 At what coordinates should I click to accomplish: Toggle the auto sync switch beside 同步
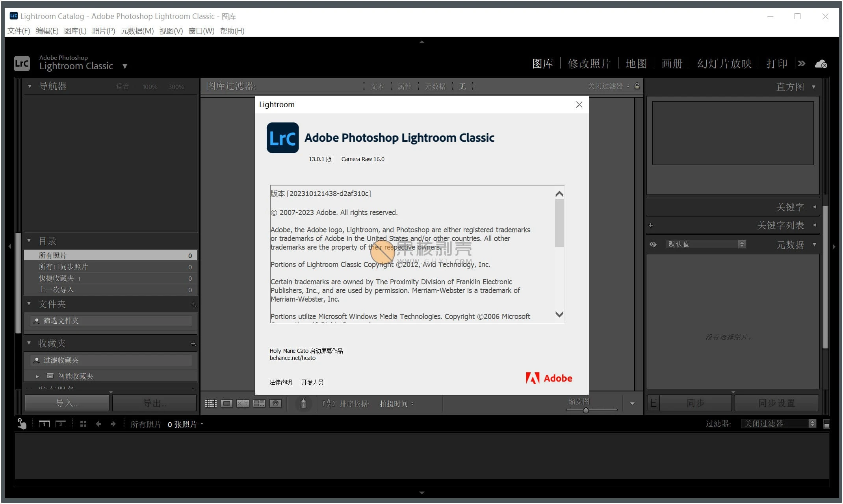click(654, 403)
